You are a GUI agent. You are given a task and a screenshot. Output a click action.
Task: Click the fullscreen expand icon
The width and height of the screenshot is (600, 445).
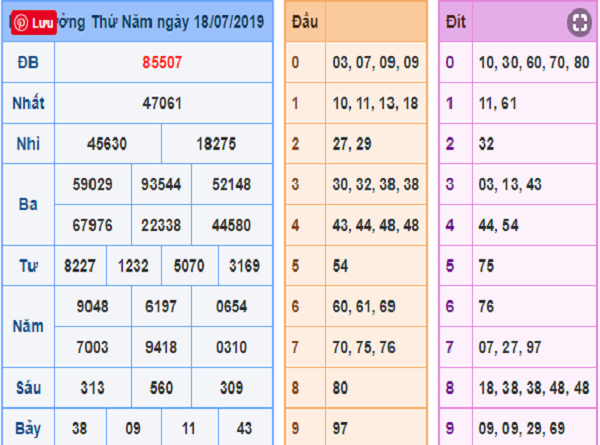click(579, 23)
